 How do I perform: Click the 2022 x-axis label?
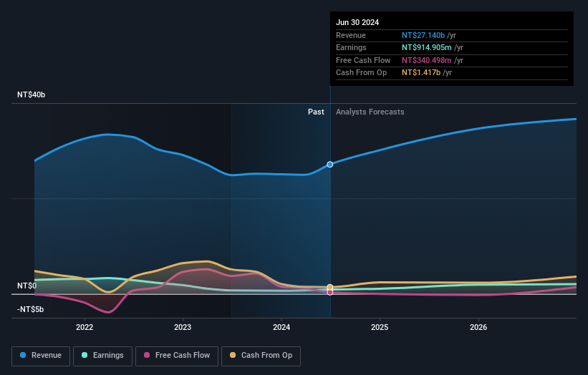(x=85, y=327)
